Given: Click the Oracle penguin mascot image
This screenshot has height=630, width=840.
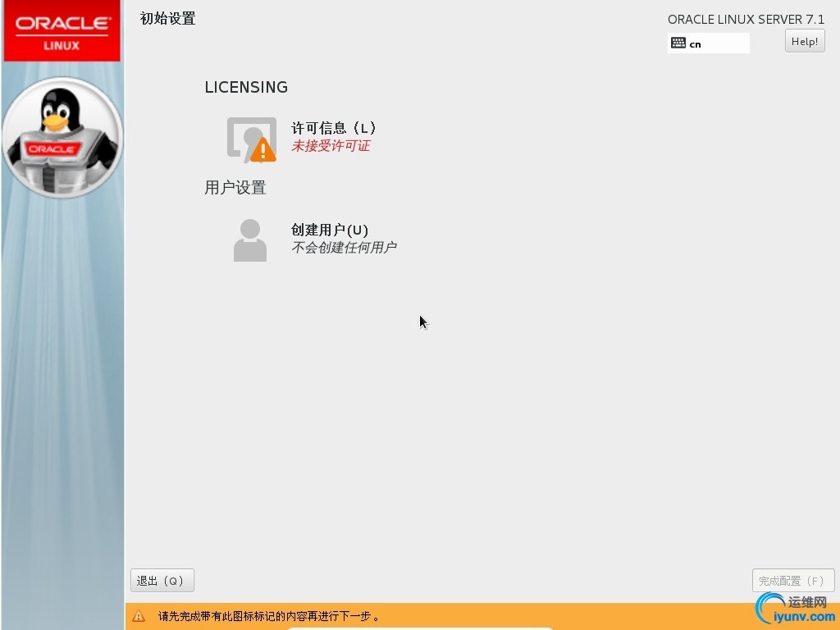Looking at the screenshot, I should pos(62,138).
